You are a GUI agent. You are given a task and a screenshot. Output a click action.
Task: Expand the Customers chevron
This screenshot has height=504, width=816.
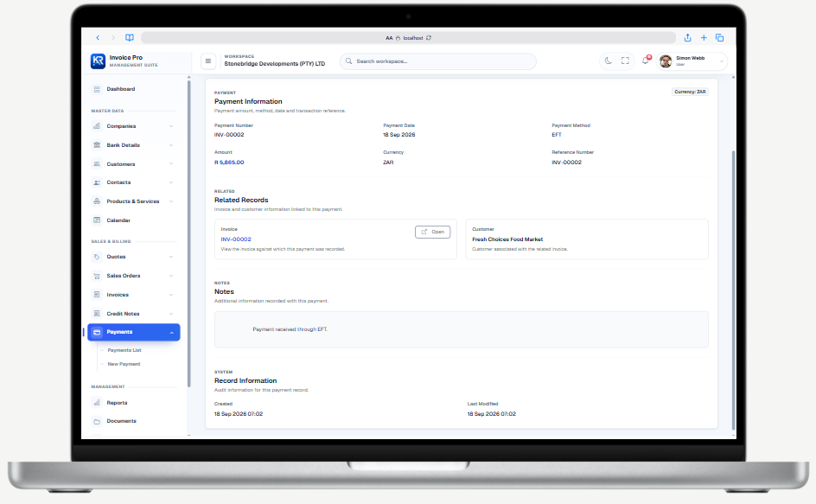[x=171, y=164]
